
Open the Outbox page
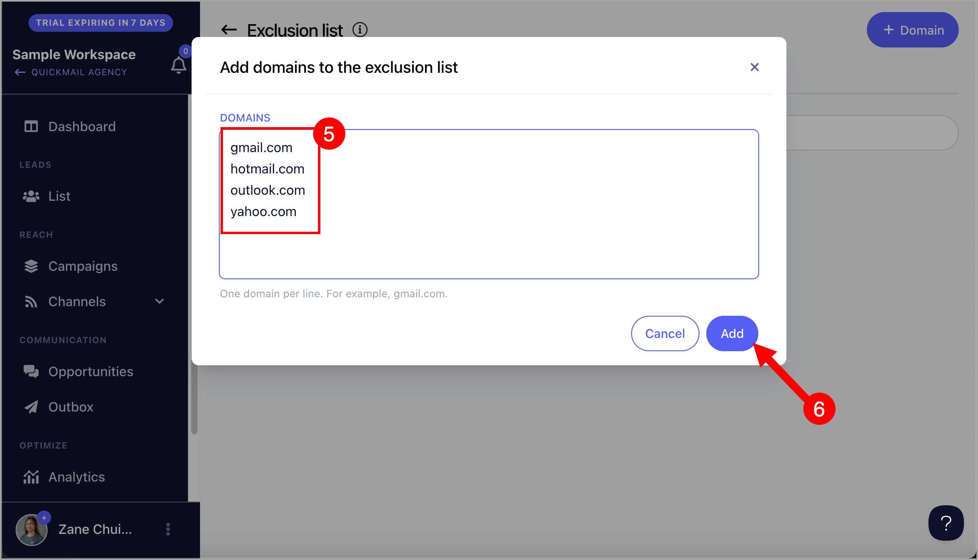click(x=71, y=407)
